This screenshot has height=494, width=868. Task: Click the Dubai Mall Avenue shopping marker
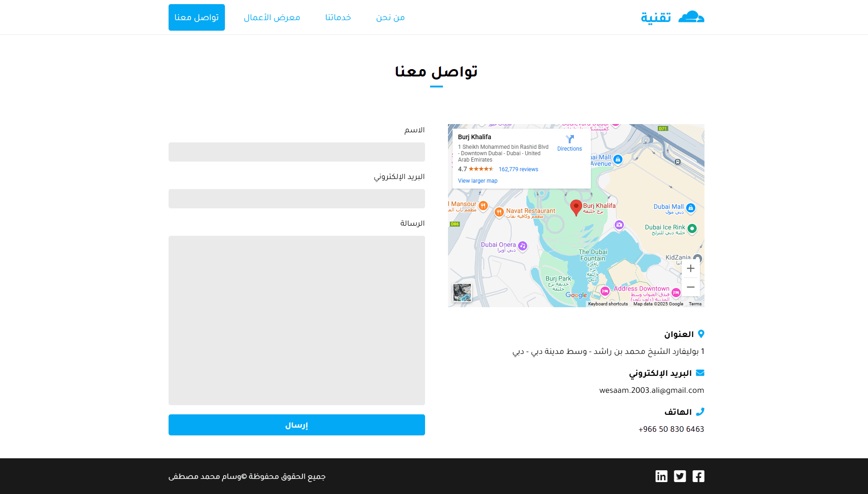[618, 160]
